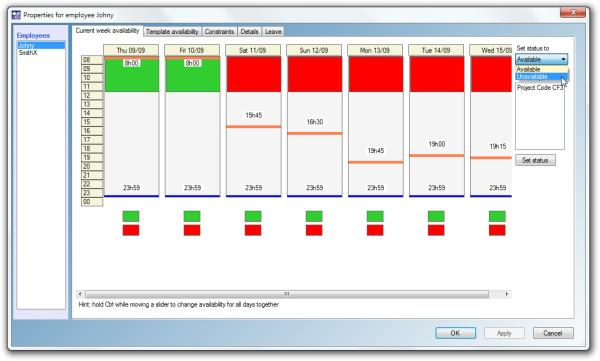This screenshot has height=361, width=600.
Task: Click red swatch under Mon 13/09
Action: [375, 230]
